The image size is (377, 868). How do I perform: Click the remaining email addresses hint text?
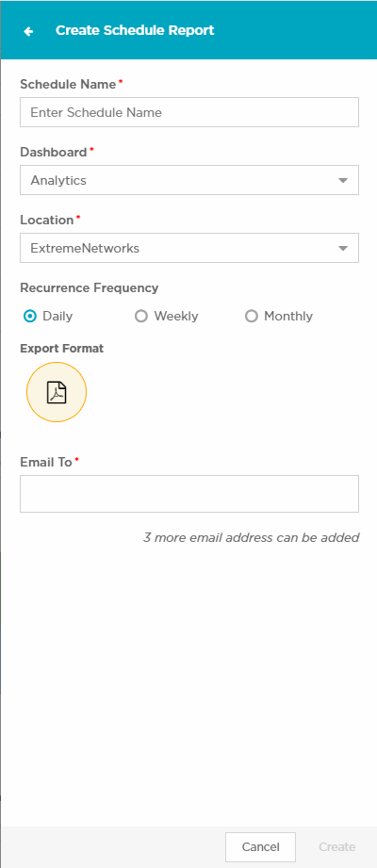[x=252, y=537]
